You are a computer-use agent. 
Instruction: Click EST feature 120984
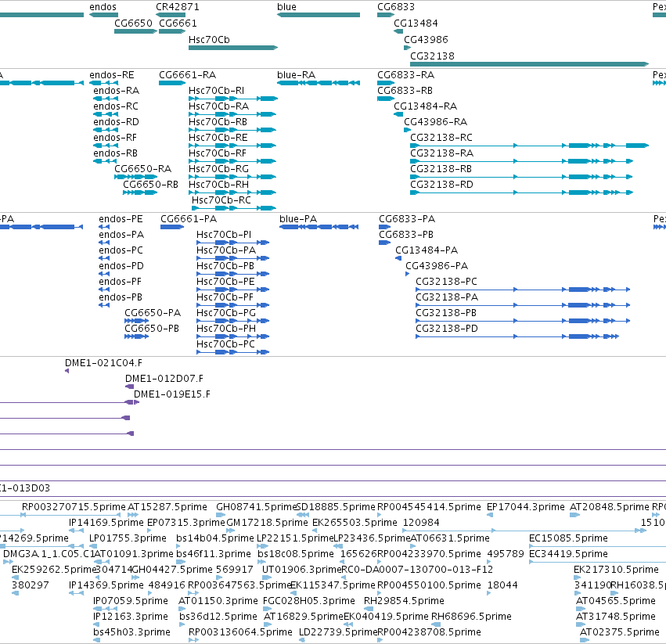pyautogui.click(x=421, y=523)
